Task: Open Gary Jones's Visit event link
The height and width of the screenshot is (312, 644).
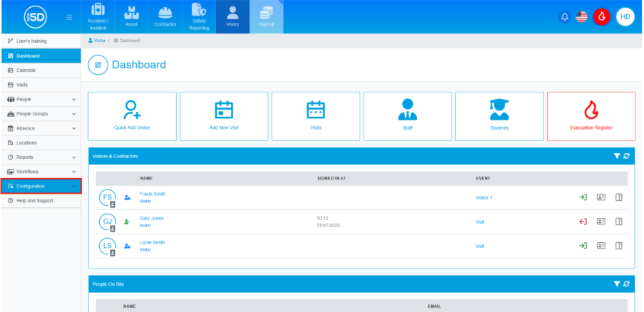Action: [x=480, y=222]
